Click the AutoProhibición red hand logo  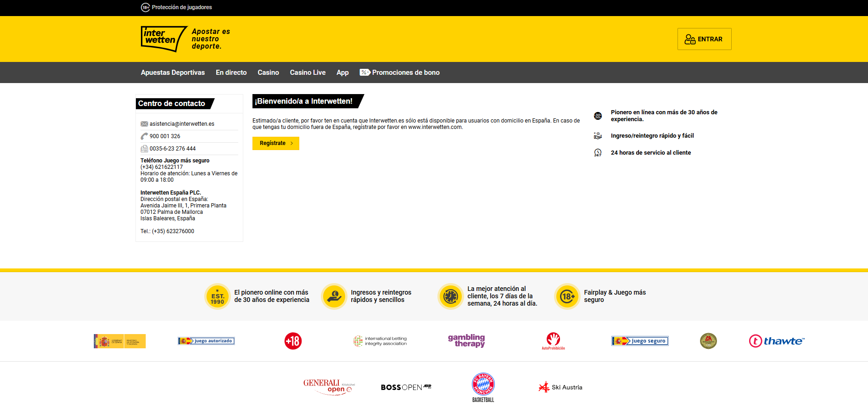coord(553,341)
